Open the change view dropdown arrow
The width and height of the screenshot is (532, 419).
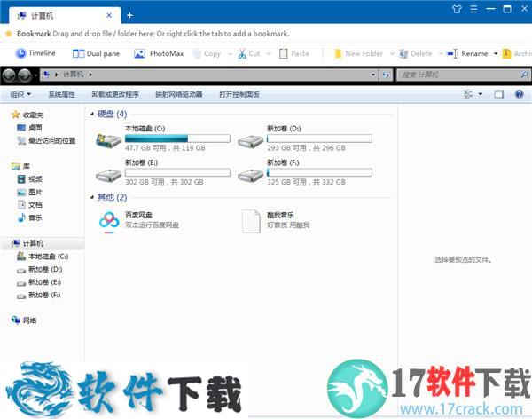[481, 94]
